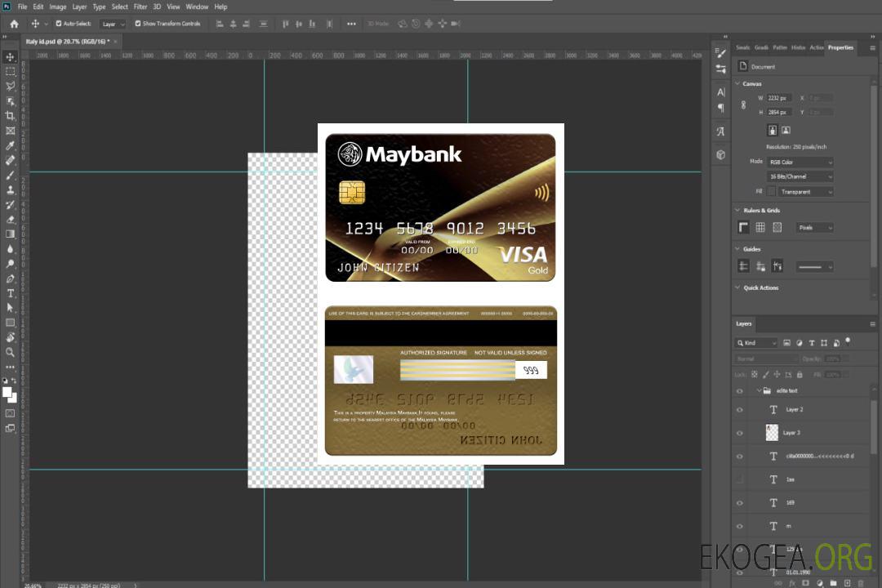Hide the 'm' text layer
Screen dimensions: 882x588
(740, 526)
